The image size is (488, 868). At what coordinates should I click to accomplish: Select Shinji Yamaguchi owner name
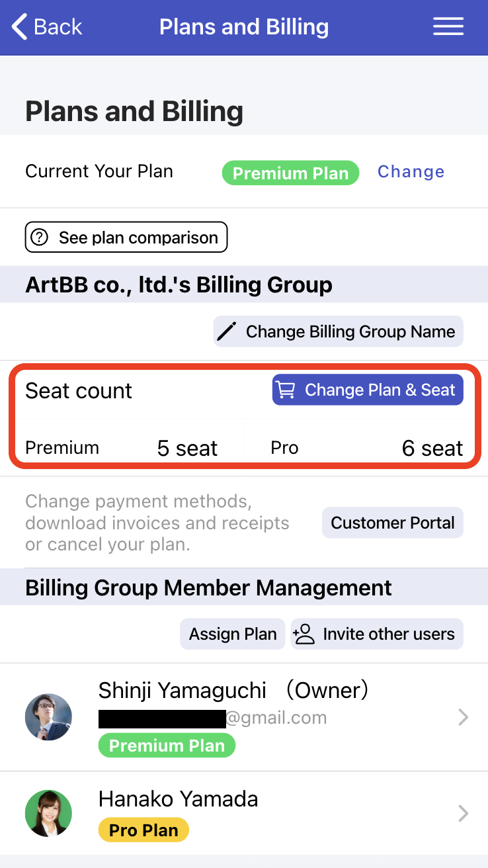(x=183, y=690)
